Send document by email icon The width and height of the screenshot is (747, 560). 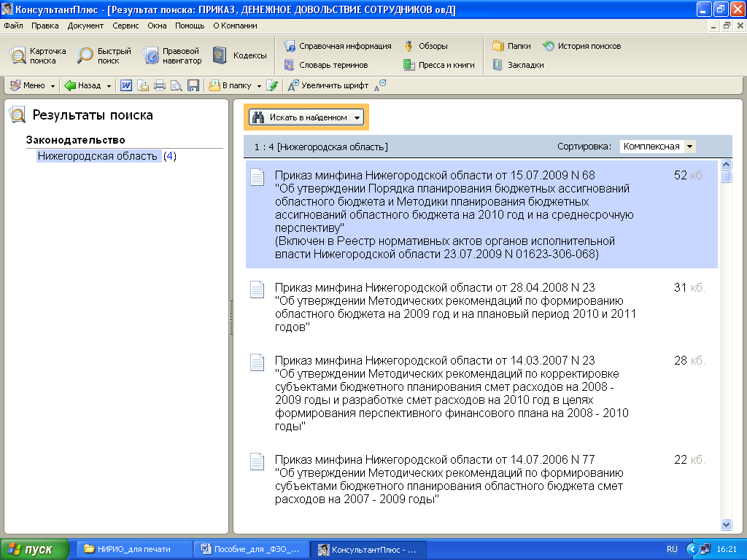click(x=143, y=86)
